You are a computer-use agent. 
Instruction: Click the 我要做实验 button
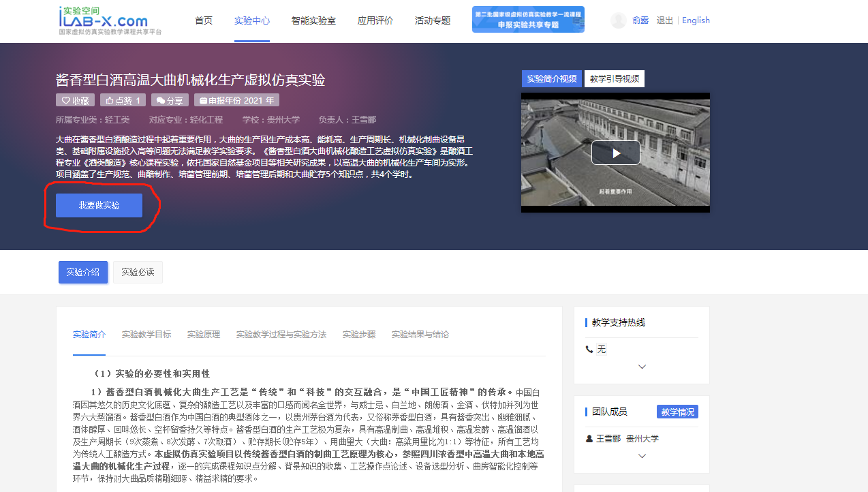point(99,205)
